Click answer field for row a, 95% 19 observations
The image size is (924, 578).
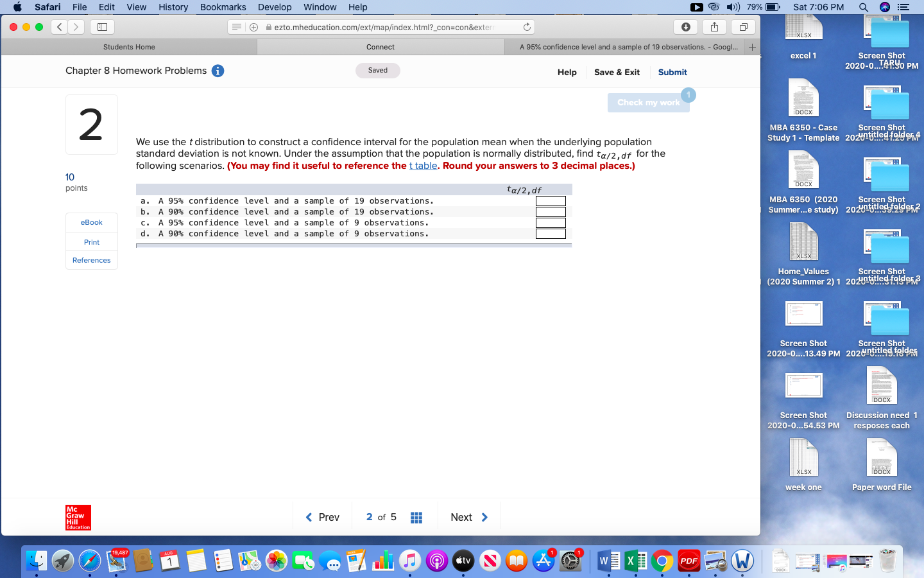[x=551, y=201]
